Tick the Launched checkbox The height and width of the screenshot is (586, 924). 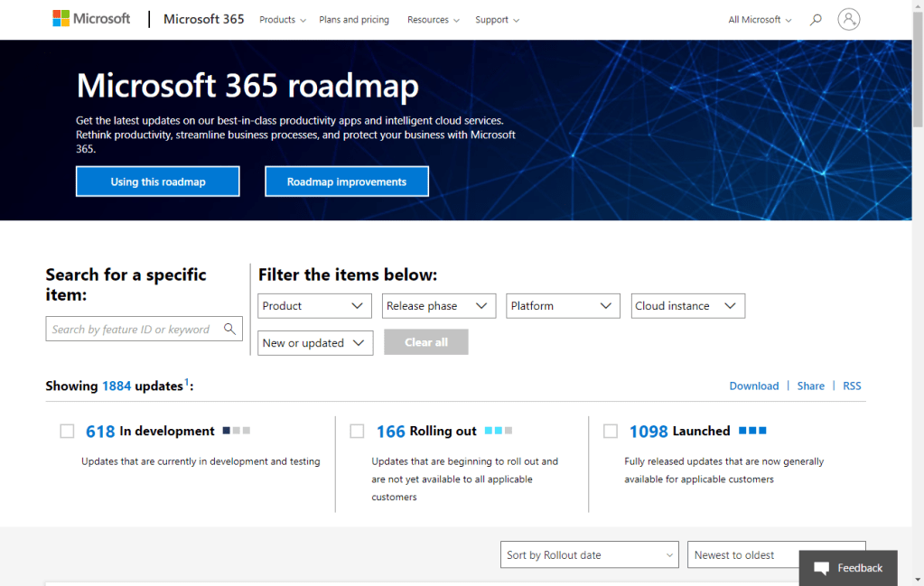coord(611,432)
